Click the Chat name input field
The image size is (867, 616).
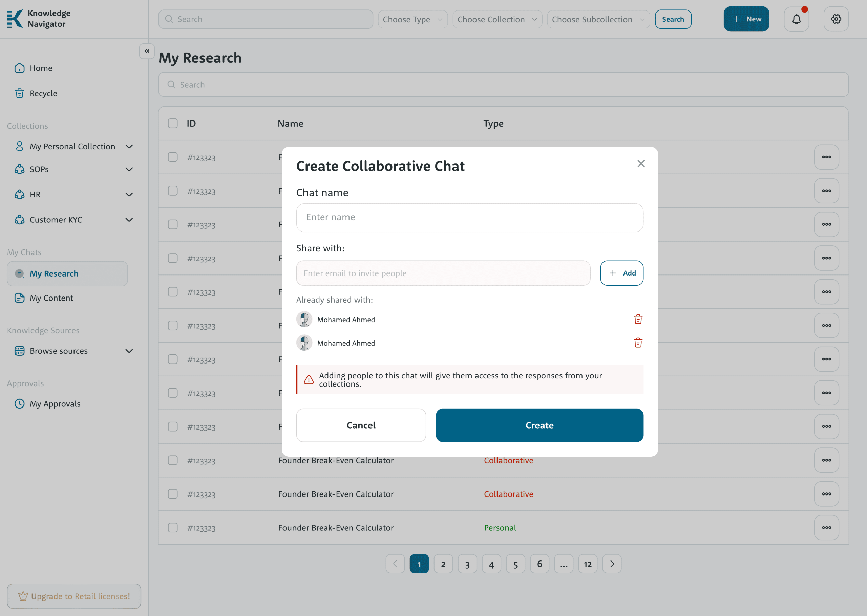tap(469, 217)
